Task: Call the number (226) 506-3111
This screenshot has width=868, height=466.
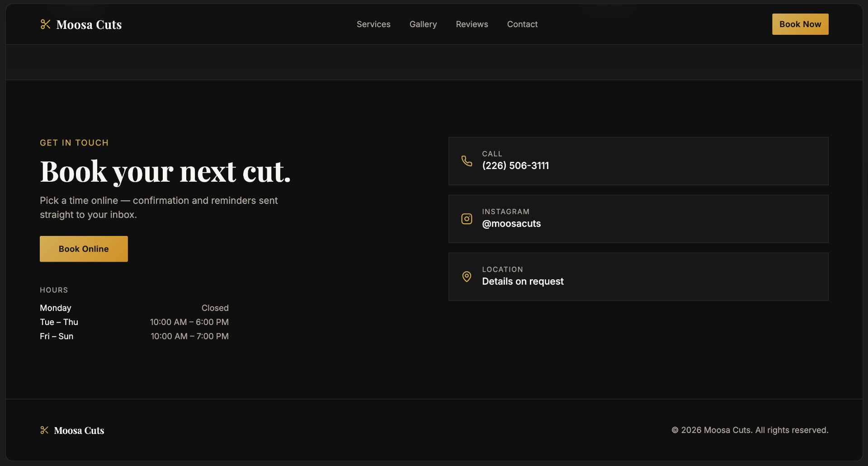Action: (515, 166)
